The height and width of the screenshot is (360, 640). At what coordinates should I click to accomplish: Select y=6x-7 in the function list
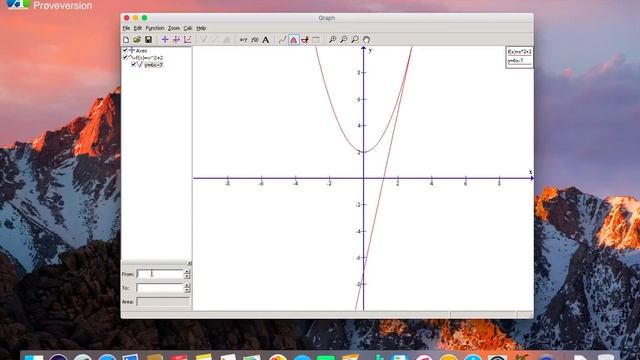(153, 65)
